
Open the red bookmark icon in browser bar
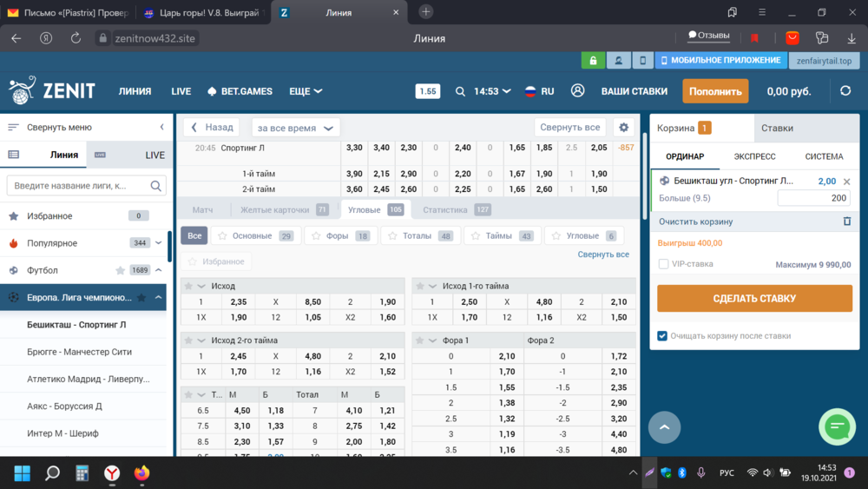(754, 38)
